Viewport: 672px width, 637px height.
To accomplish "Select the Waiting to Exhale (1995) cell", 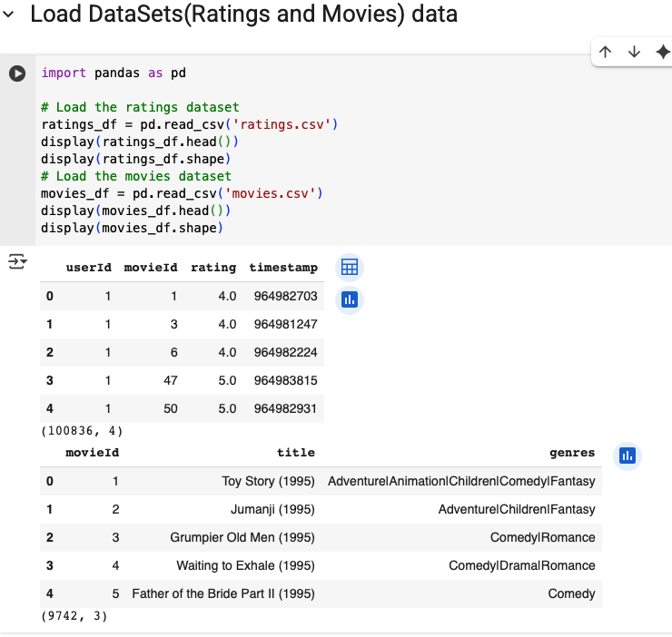I will (245, 565).
